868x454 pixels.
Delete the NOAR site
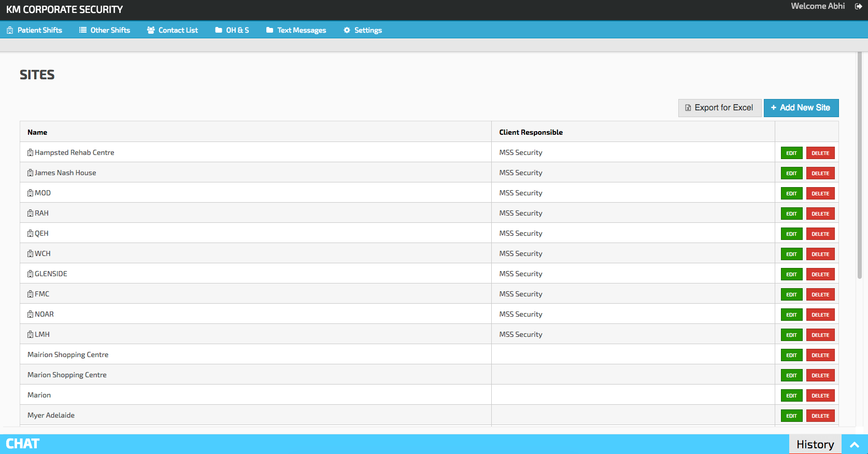pos(820,315)
